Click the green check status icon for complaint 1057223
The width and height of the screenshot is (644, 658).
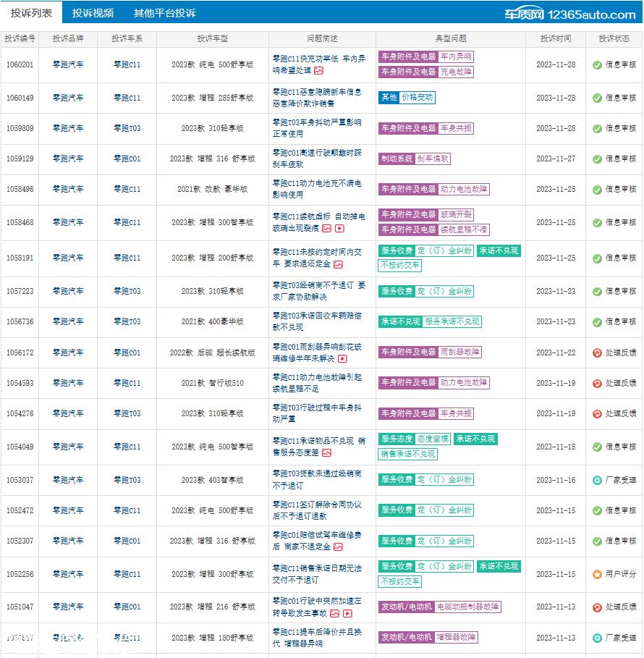(x=597, y=292)
